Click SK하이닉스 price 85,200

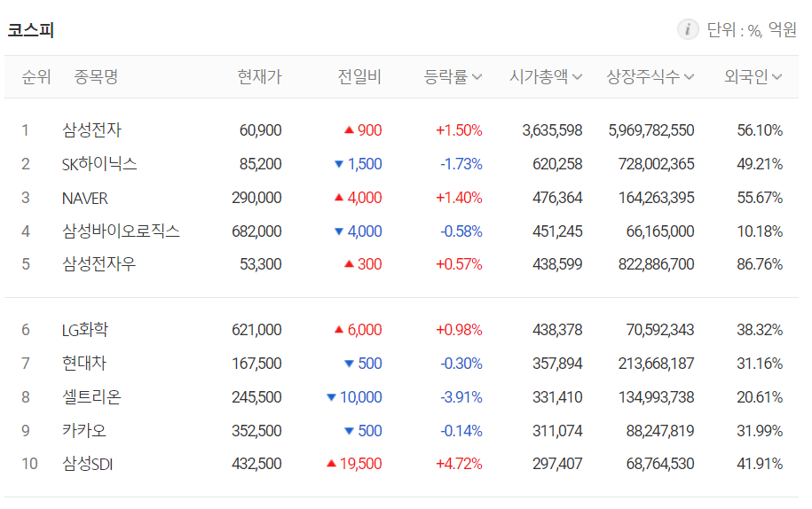tap(261, 164)
